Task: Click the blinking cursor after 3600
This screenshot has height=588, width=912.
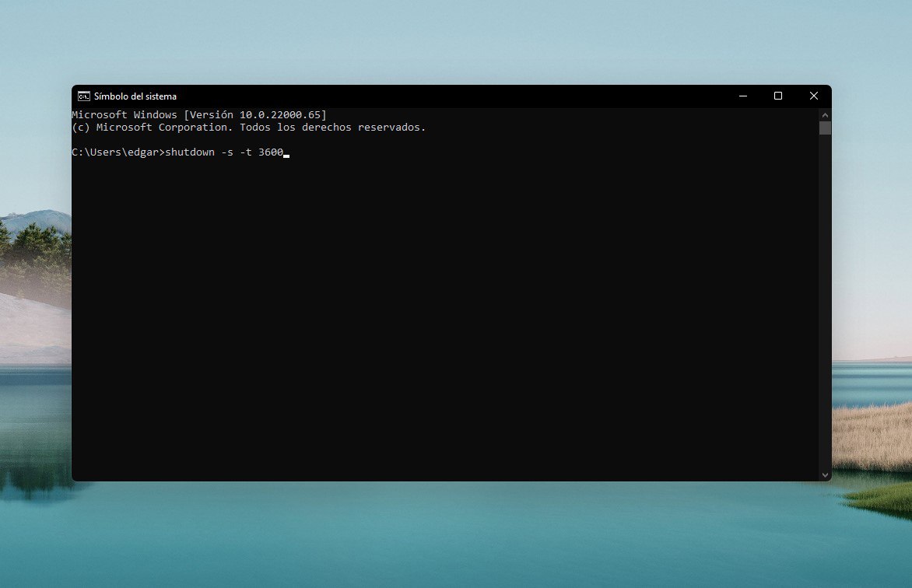Action: 286,154
